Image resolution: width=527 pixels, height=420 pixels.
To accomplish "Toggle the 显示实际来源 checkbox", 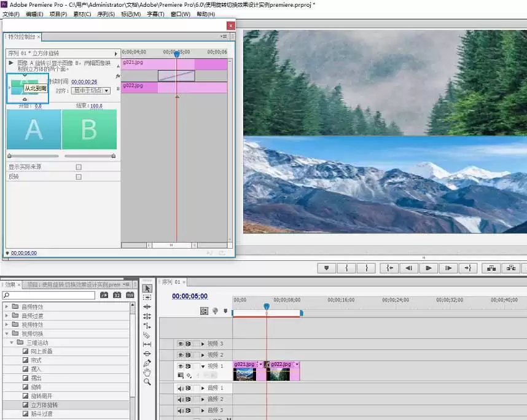I will point(79,167).
